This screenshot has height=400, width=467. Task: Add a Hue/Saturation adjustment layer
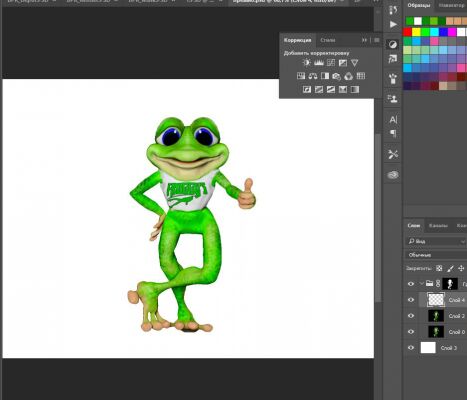click(x=301, y=76)
